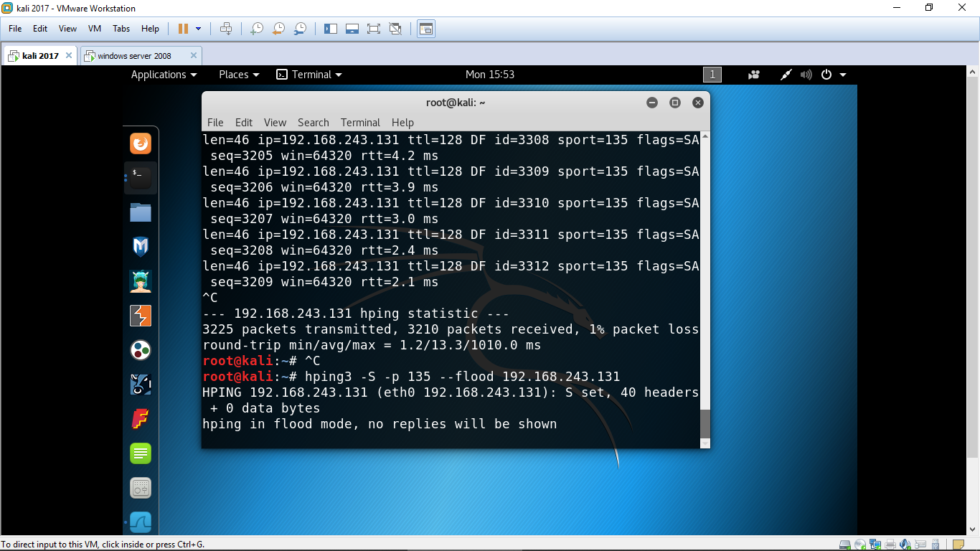Image resolution: width=980 pixels, height=551 pixels.
Task: Revert VM to previous snapshot icon
Action: [278, 29]
